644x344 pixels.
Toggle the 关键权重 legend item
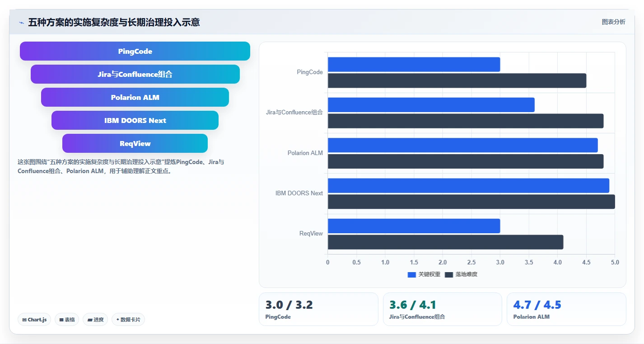[424, 274]
